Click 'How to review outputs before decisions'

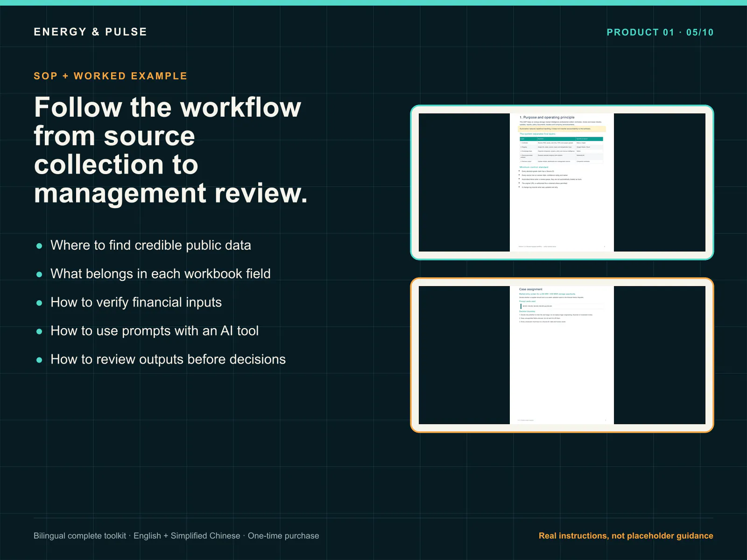pyautogui.click(x=168, y=359)
